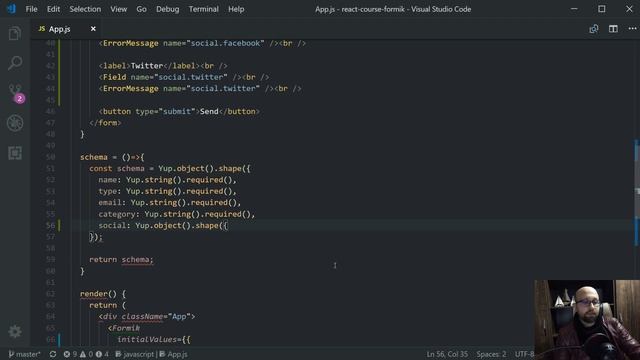Click the 'Send' button text in code
This screenshot has height=360, width=640.
[209, 111]
